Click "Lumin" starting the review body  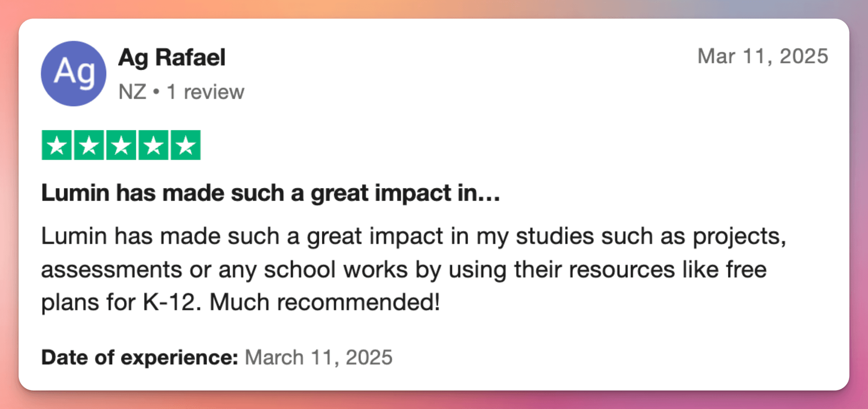click(74, 236)
